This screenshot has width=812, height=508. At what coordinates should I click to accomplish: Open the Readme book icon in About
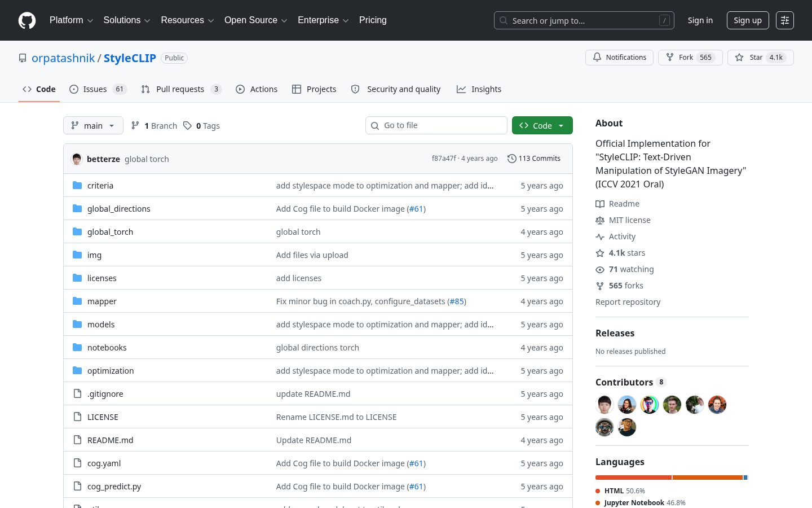pos(600,204)
